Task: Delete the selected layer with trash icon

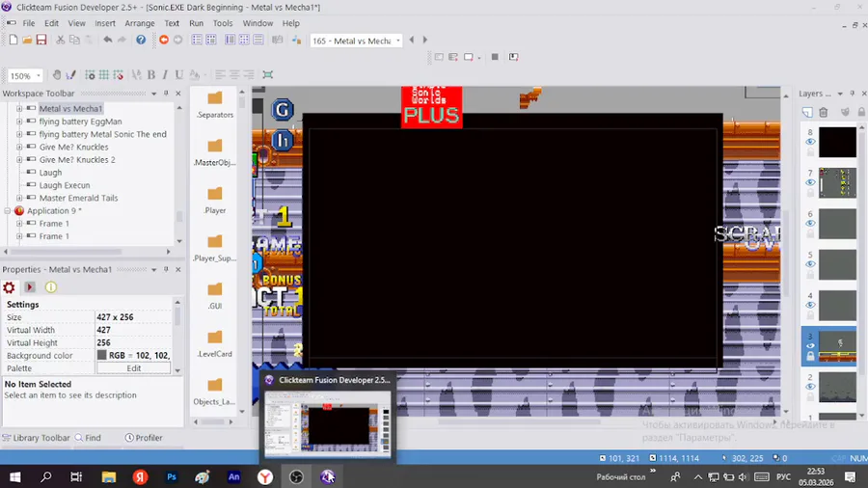Action: tap(824, 112)
